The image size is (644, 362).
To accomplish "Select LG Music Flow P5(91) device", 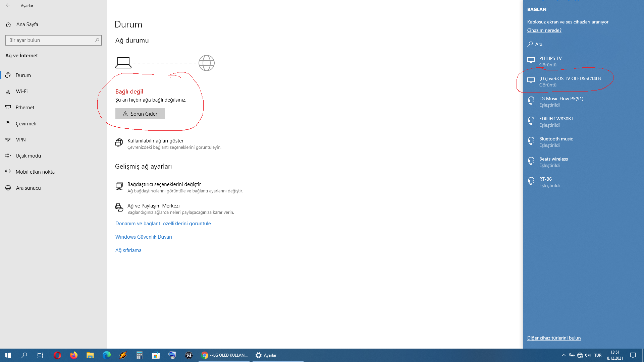I will [x=584, y=102].
